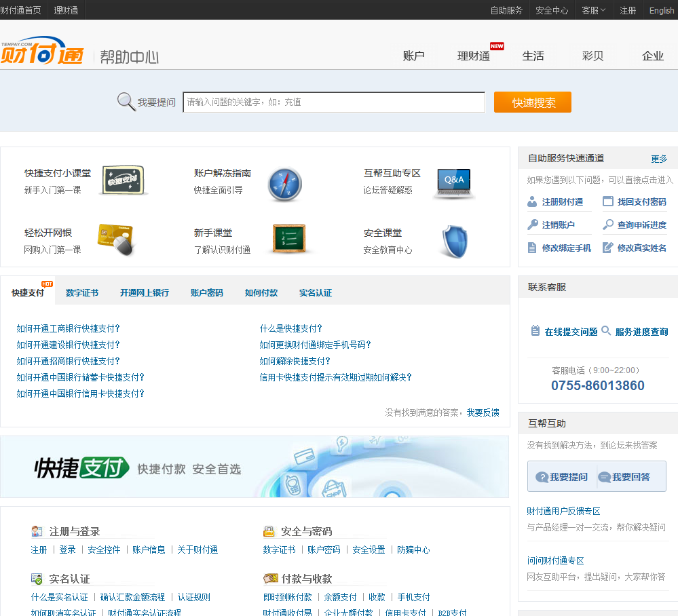This screenshot has height=616, width=678.
Task: Click the 我要反馈 link
Action: (x=483, y=412)
